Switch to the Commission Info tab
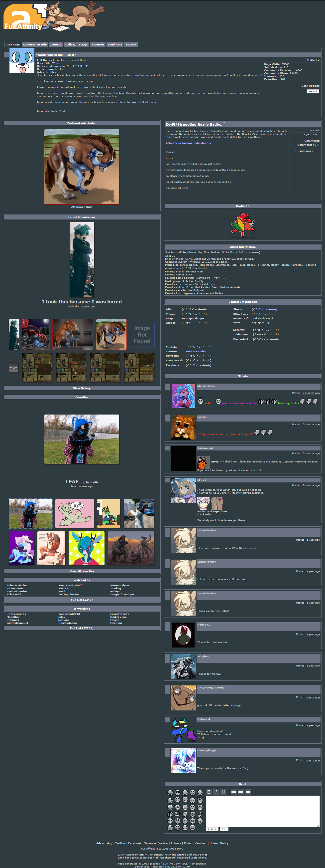This screenshot has height=868, width=325. (35, 44)
